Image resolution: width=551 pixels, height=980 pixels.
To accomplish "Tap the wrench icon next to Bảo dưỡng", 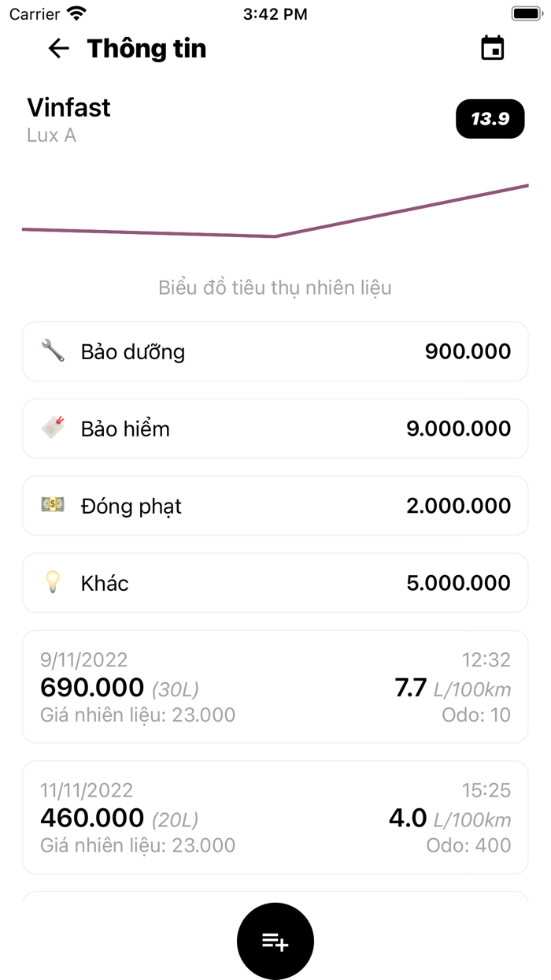I will [x=52, y=351].
